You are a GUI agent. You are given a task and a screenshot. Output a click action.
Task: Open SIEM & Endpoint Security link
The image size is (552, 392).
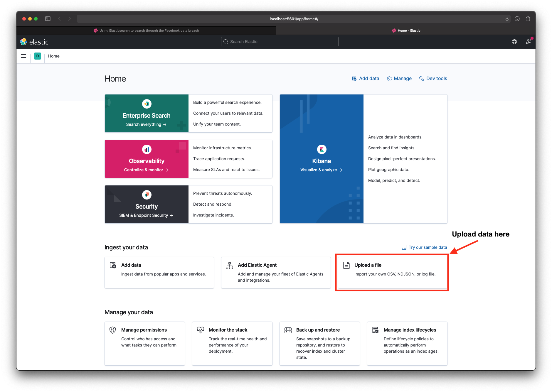coord(146,215)
